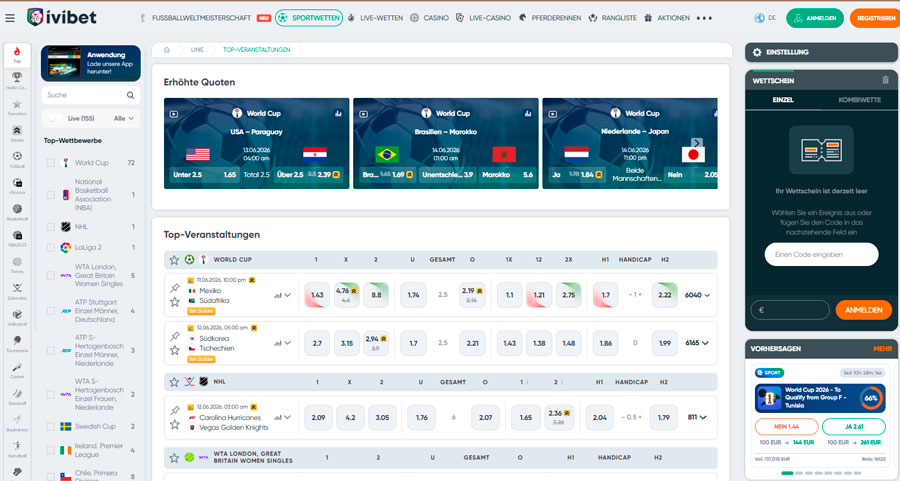Open Fussballweltmeisterschaft menu item
Screen dimensions: 900x481
[x=201, y=18]
